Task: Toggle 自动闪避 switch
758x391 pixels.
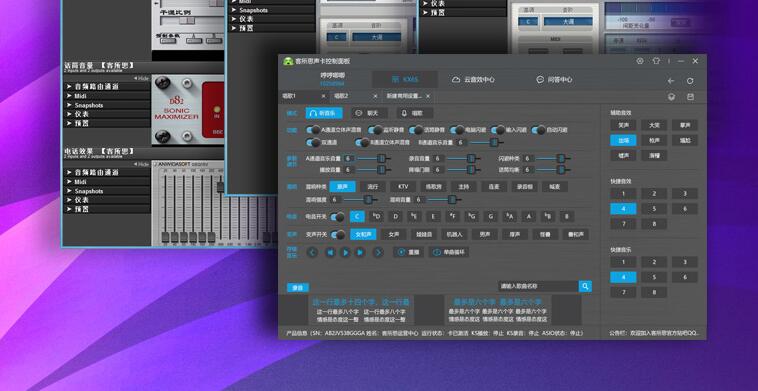Action: point(539,130)
